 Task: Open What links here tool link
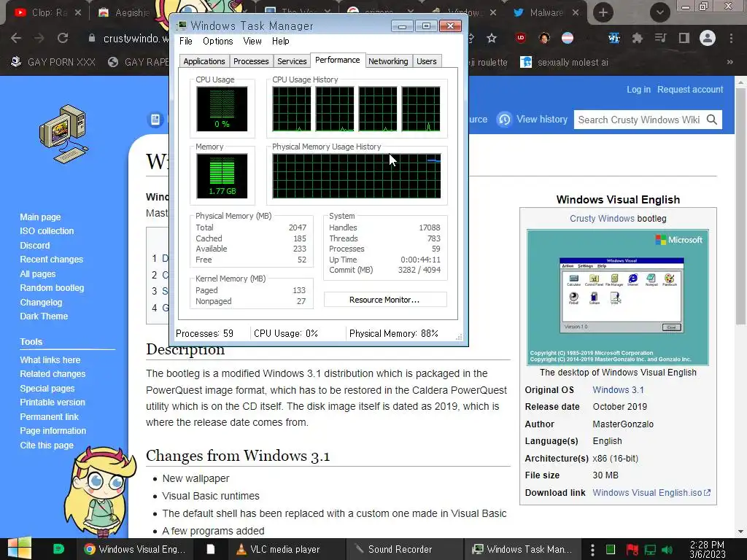coord(50,360)
